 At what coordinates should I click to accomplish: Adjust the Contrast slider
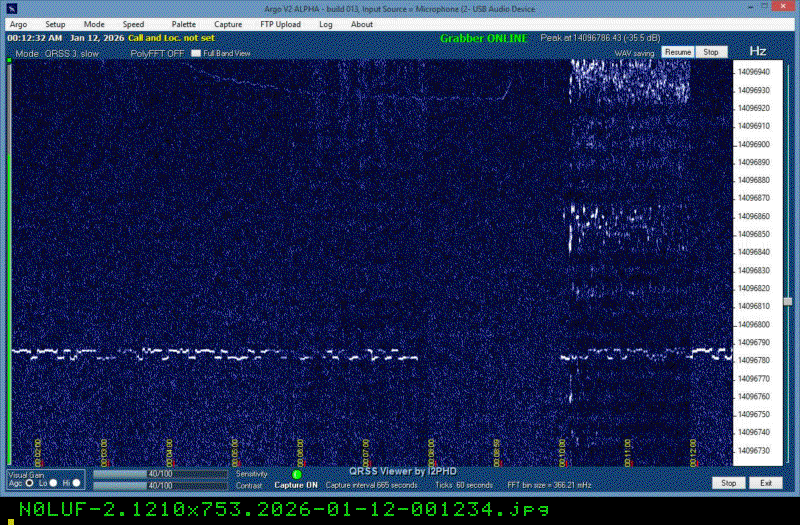click(x=160, y=485)
